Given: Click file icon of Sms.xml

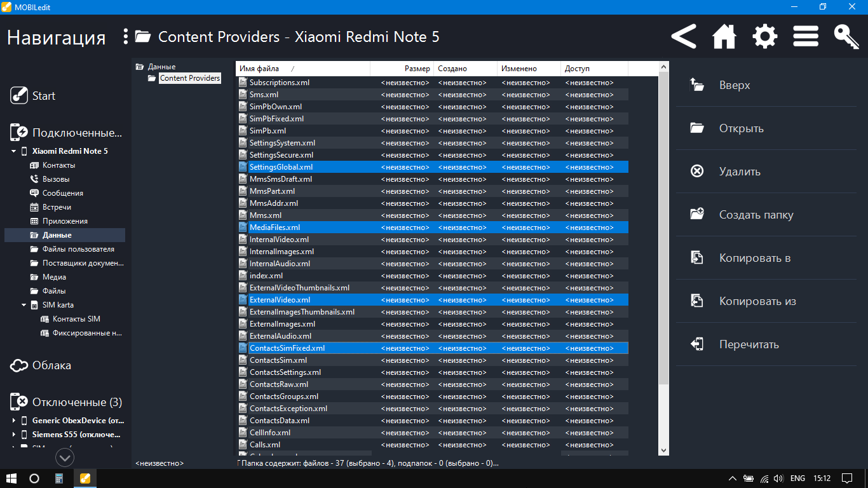Looking at the screenshot, I should 242,95.
